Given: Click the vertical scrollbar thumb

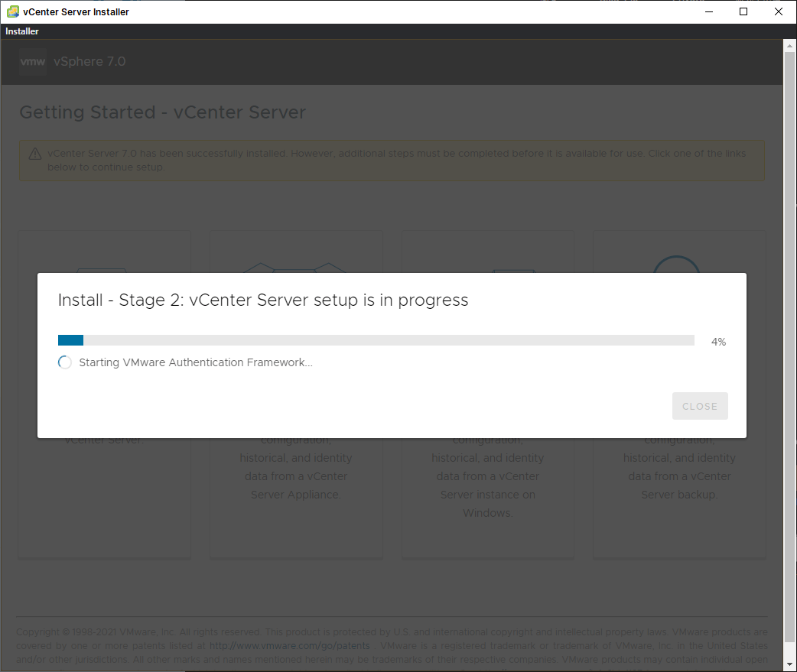Looking at the screenshot, I should pyautogui.click(x=790, y=344).
